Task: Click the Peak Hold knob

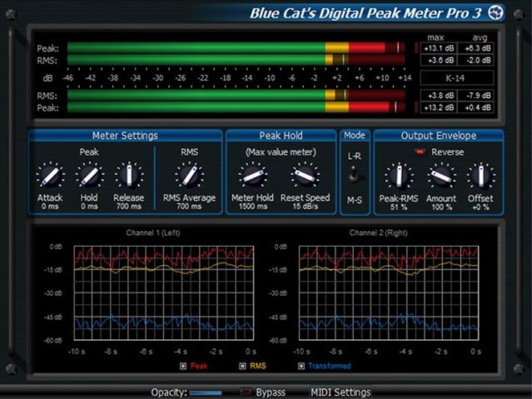Action: 89,175
